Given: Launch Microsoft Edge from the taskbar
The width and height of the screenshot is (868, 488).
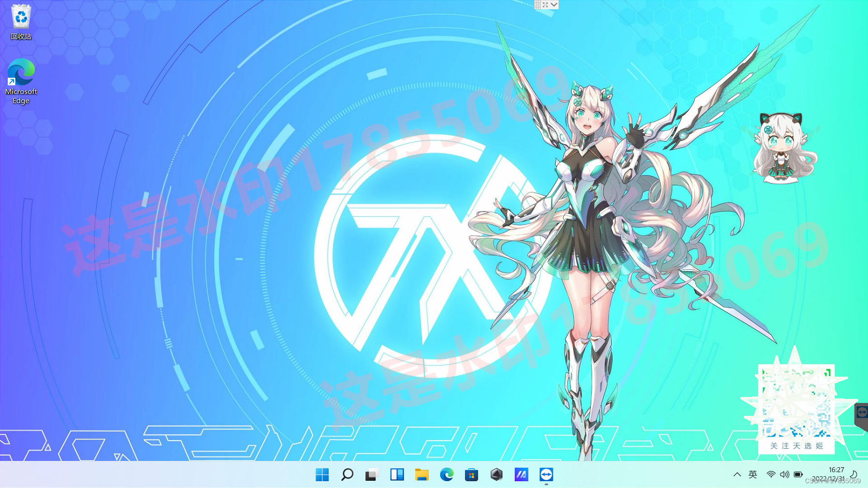Looking at the screenshot, I should point(447,474).
